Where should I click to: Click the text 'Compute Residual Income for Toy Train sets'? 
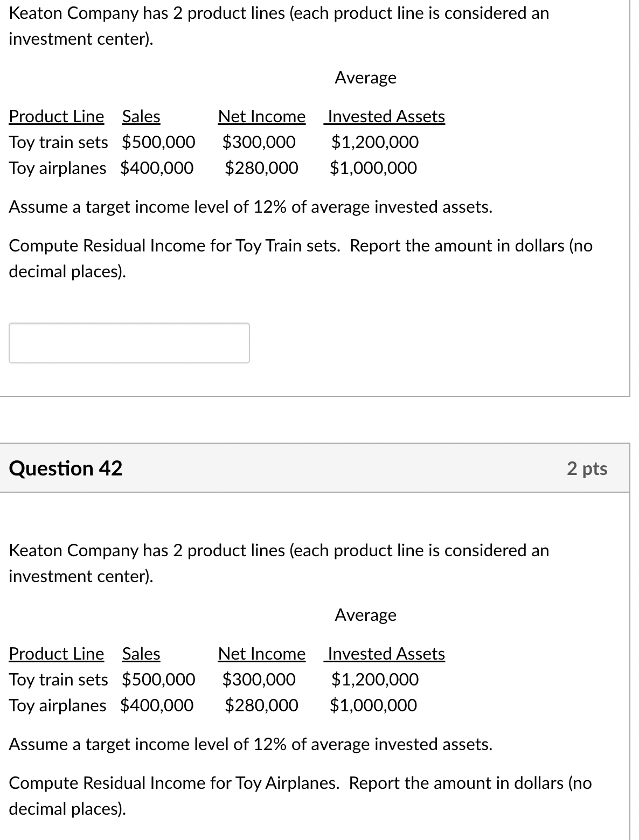coord(175,246)
